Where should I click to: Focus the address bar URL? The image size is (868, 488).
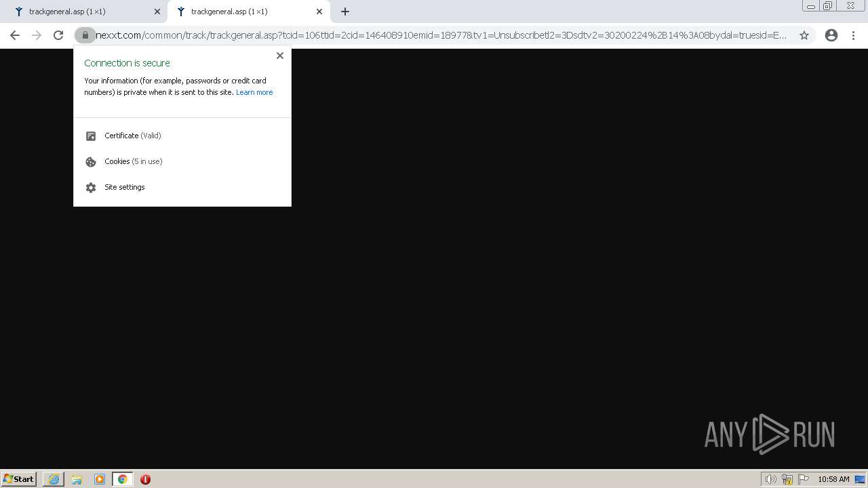click(441, 35)
